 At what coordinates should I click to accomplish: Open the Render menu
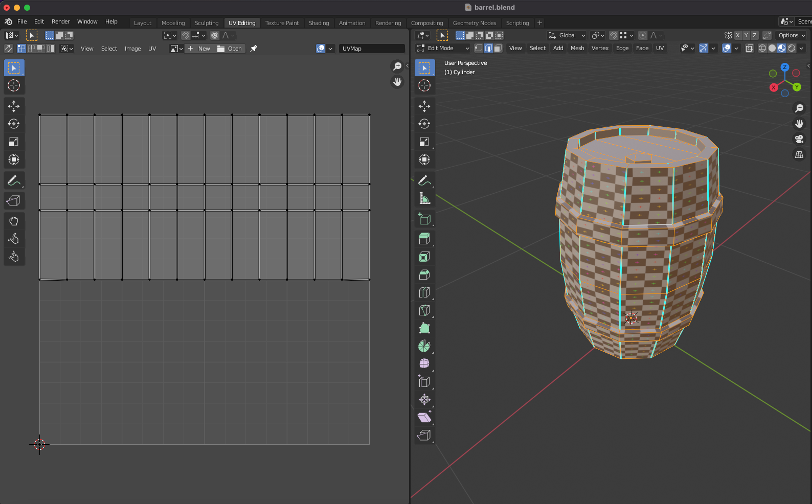(x=60, y=21)
